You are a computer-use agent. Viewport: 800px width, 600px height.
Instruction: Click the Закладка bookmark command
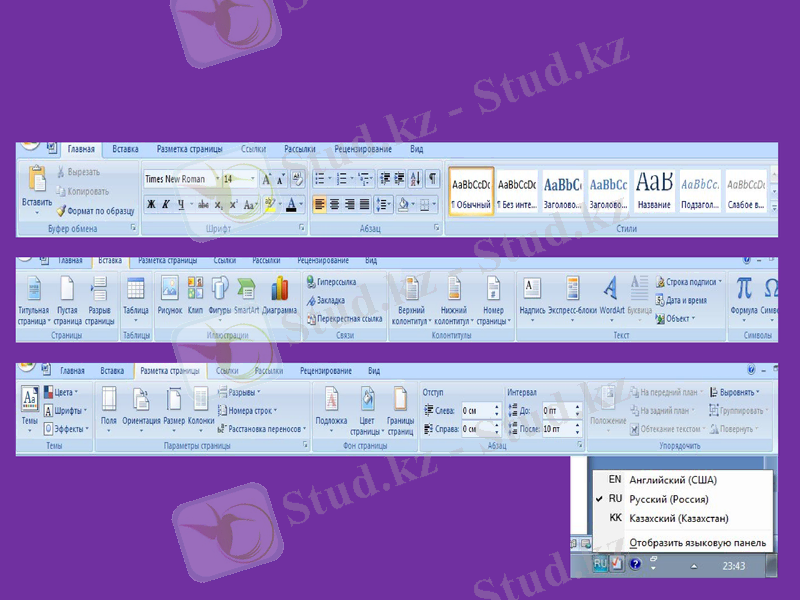[x=326, y=301]
